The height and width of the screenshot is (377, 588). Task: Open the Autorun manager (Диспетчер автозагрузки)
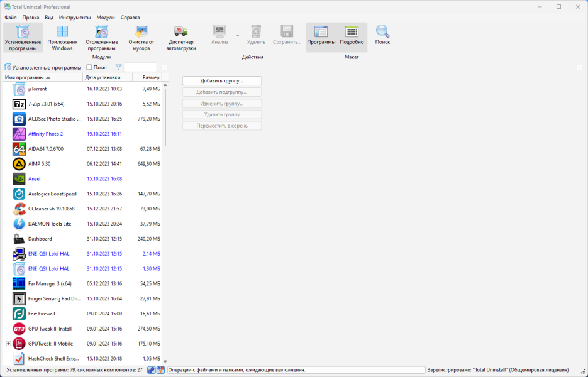180,38
